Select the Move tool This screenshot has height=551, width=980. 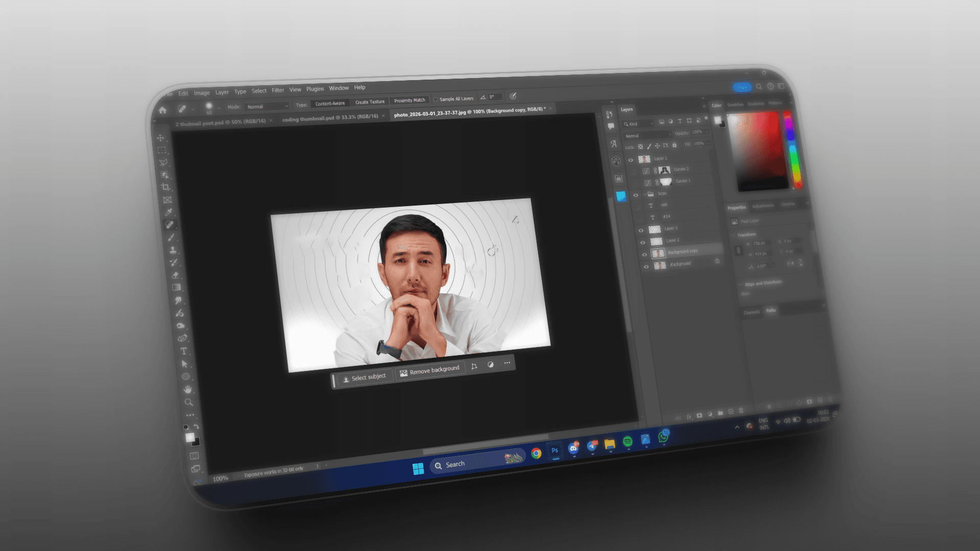click(x=160, y=138)
